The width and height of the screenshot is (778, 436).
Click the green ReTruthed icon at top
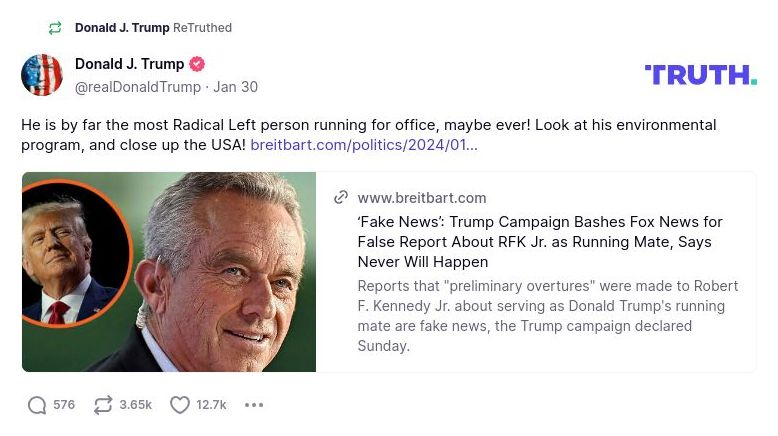[x=55, y=28]
